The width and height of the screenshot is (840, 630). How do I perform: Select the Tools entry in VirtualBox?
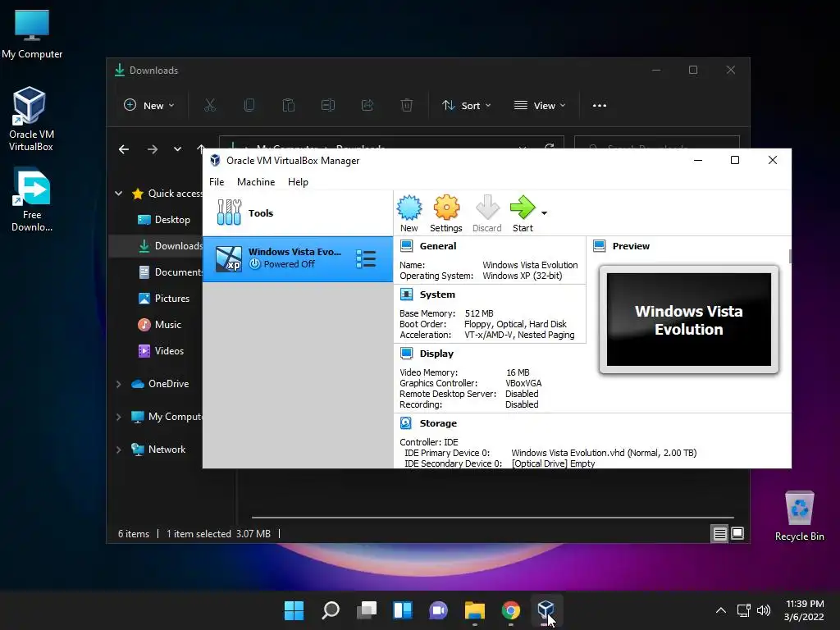[x=298, y=212]
